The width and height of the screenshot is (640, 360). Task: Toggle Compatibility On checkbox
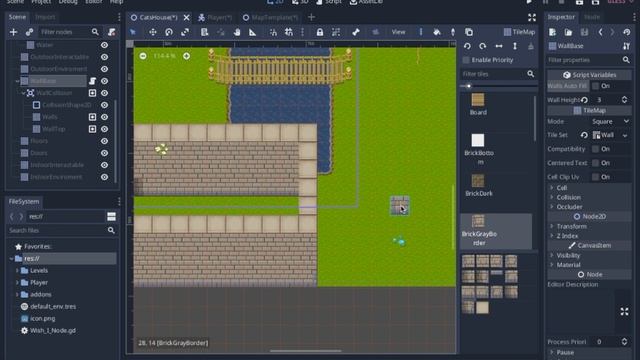pos(596,149)
